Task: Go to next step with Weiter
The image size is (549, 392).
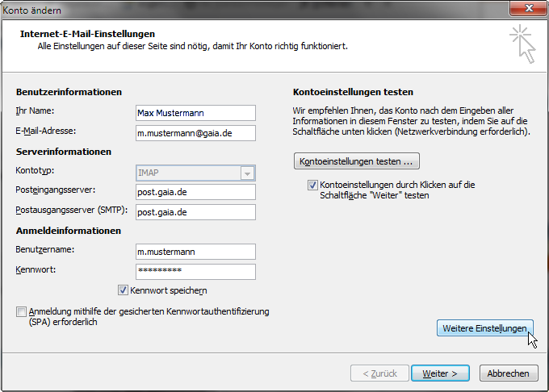Action: coord(440,373)
